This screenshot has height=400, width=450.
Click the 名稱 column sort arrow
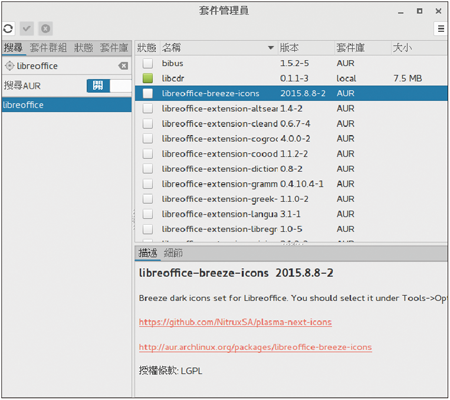[271, 48]
